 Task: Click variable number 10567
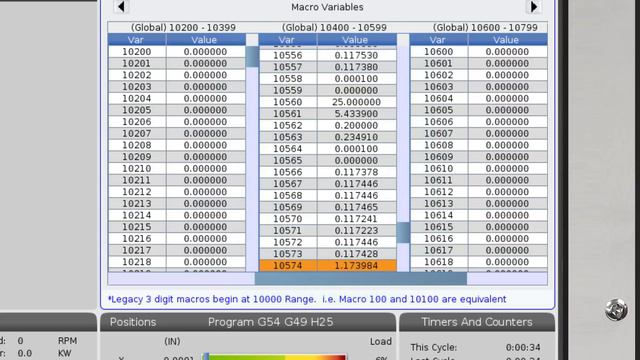(288, 184)
